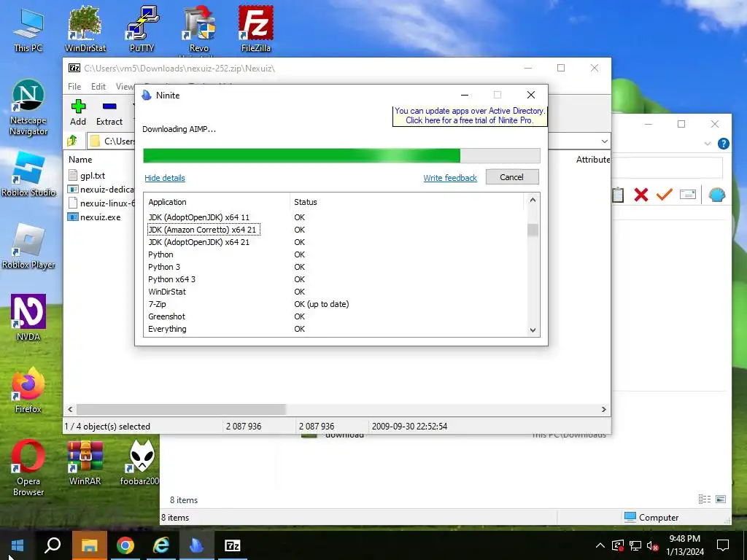Click orange checkmark icon in back window
747x560 pixels.
pos(664,194)
